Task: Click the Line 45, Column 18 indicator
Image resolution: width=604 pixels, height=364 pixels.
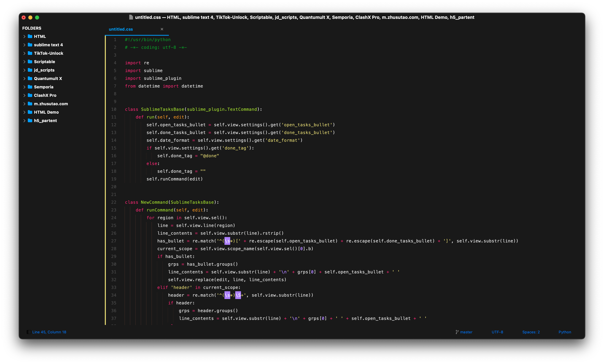Action: click(49, 332)
